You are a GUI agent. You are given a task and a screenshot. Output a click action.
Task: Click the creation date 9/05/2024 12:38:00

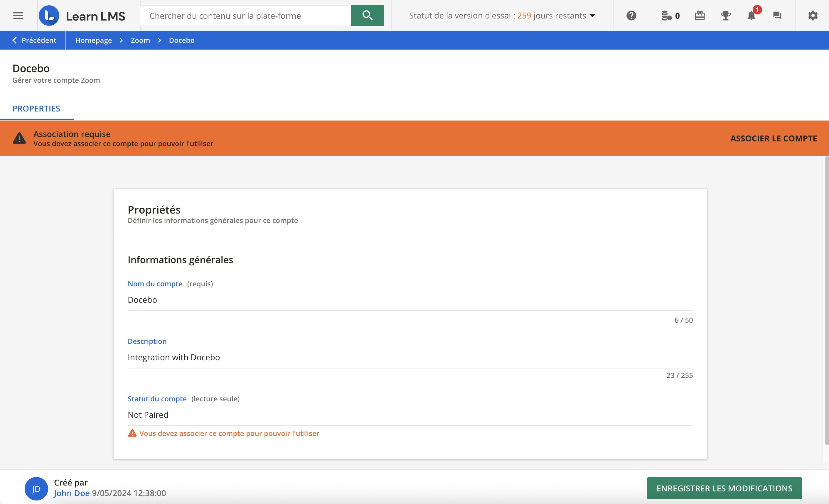129,493
